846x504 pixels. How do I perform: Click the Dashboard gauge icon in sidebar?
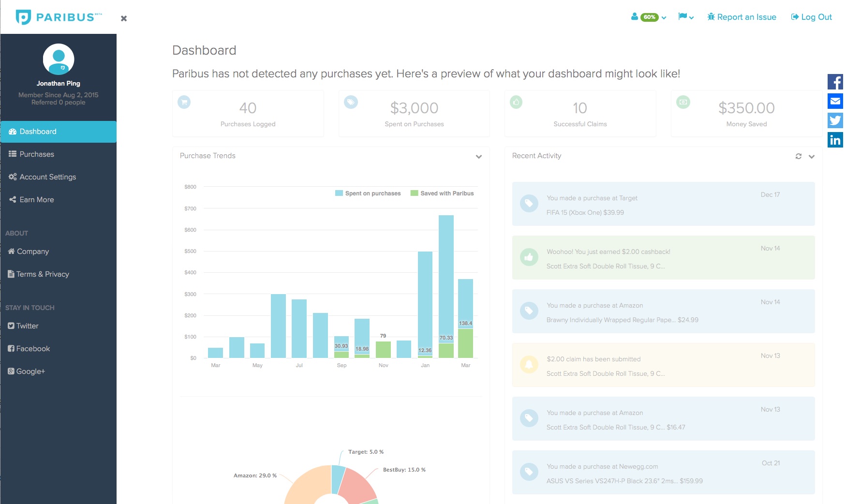point(13,132)
